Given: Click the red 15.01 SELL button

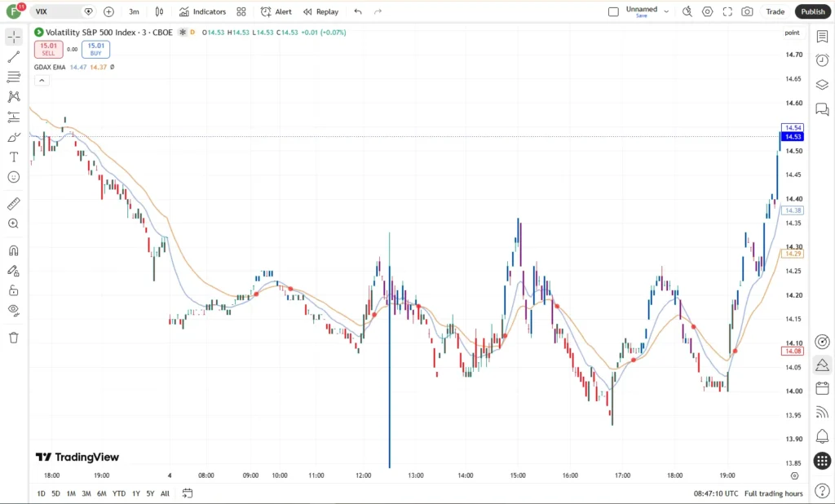Looking at the screenshot, I should pyautogui.click(x=48, y=49).
